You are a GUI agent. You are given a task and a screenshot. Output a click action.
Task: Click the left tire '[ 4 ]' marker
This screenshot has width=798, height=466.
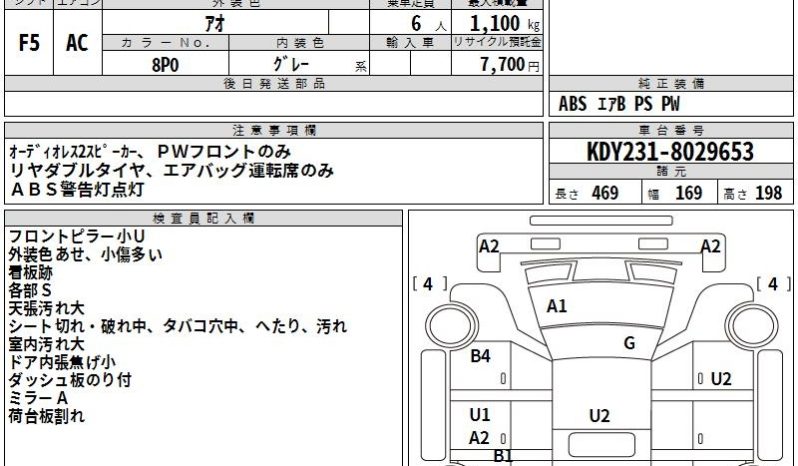(429, 284)
